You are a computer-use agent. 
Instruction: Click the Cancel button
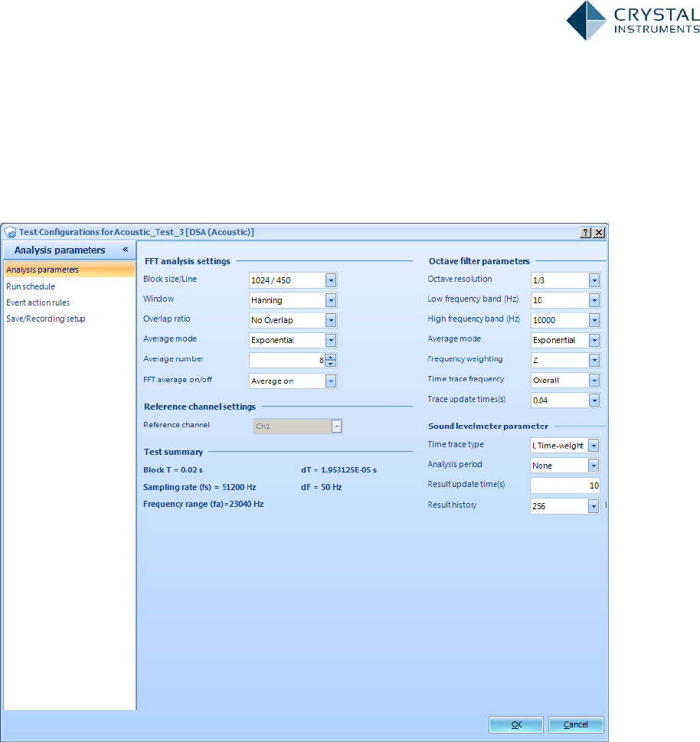click(576, 724)
